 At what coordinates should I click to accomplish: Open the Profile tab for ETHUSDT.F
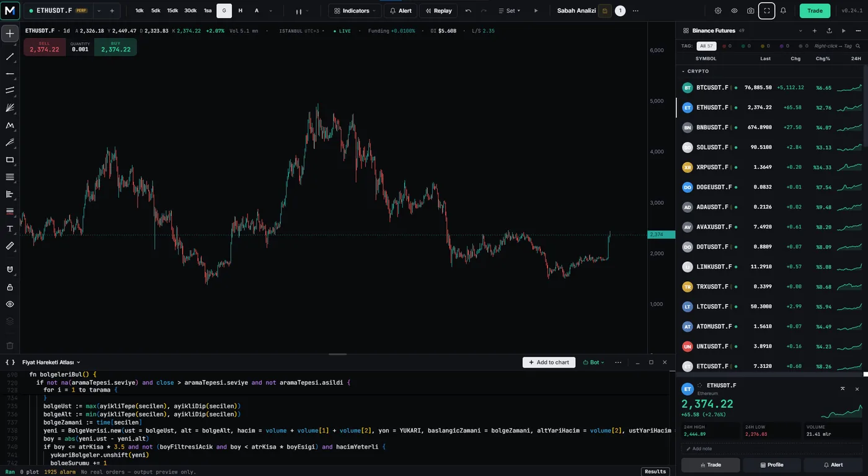[771, 465]
